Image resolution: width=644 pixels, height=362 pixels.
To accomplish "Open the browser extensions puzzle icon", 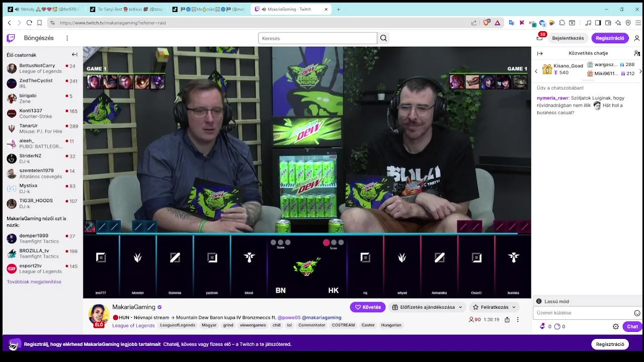I will tap(562, 23).
